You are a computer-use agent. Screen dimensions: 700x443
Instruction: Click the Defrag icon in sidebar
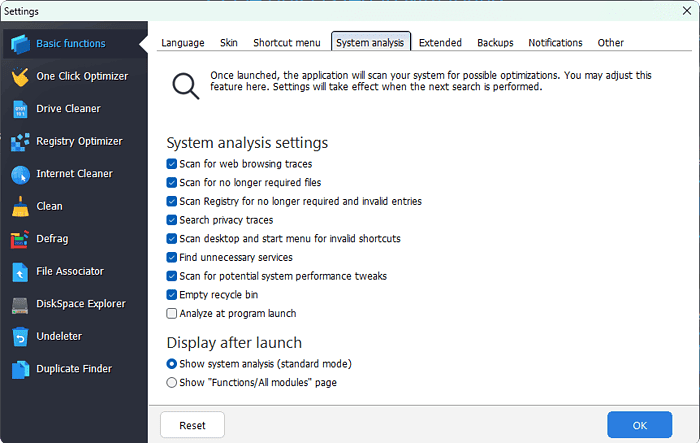[x=20, y=239]
